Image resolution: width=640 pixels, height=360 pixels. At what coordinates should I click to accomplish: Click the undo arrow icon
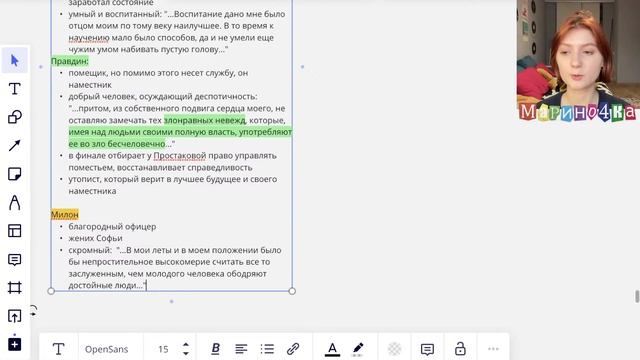(x=33, y=311)
